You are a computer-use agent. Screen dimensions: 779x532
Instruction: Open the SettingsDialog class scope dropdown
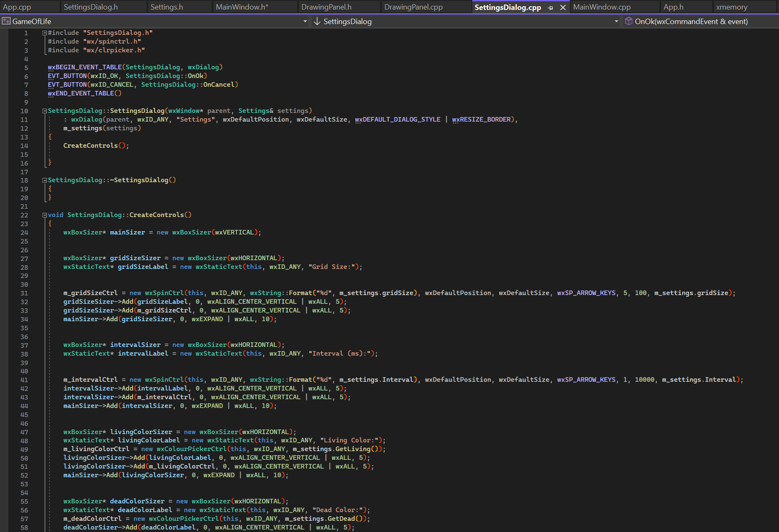[616, 21]
